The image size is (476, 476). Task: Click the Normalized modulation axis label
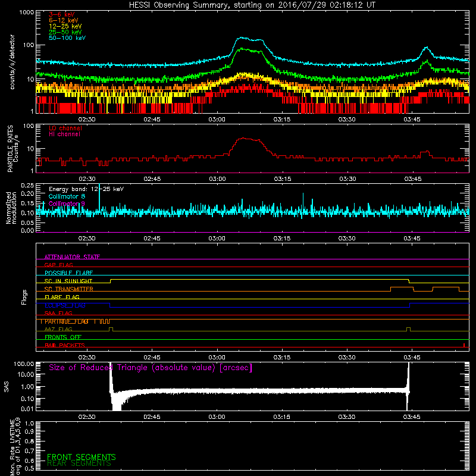(11, 208)
